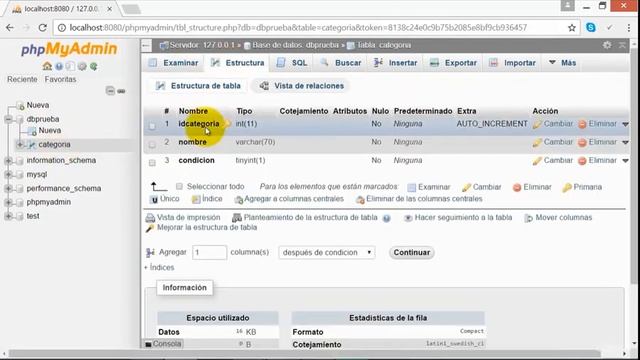Click Primaria for marked elements

(582, 187)
